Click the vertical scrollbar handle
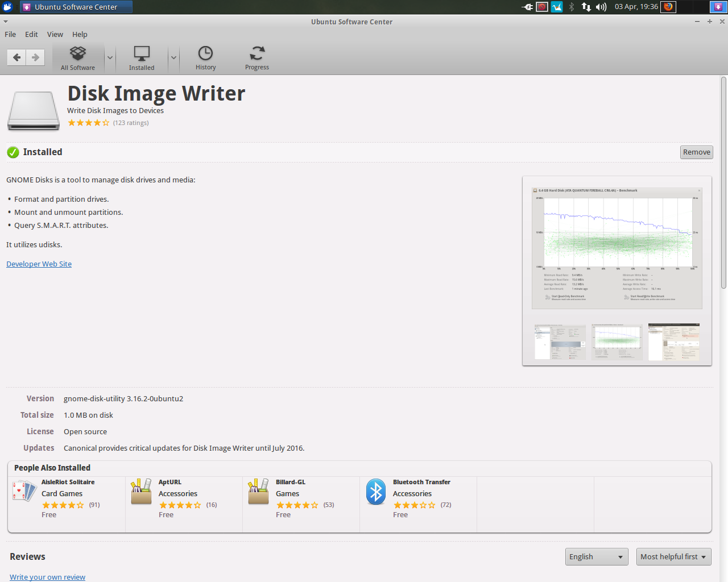This screenshot has height=582, width=728. point(723,183)
